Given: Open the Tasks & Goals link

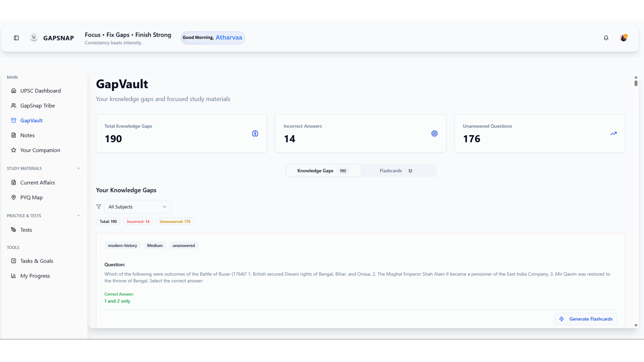Looking at the screenshot, I should (37, 261).
